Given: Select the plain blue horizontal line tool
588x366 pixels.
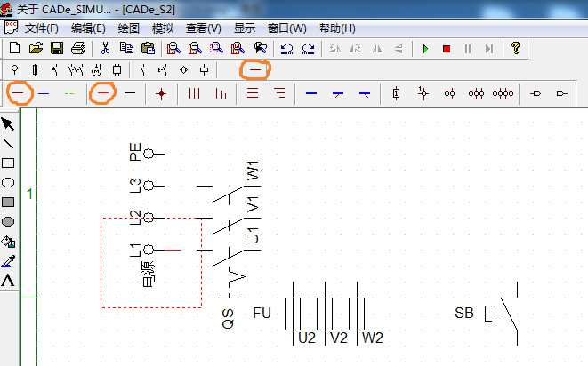Looking at the screenshot, I should coord(311,93).
